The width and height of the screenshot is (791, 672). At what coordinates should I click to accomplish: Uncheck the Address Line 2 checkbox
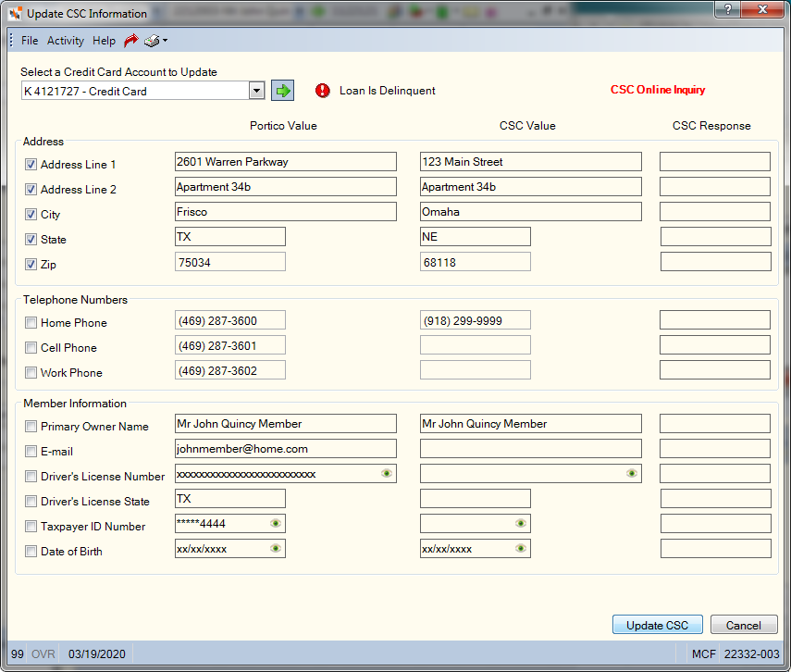coord(31,190)
